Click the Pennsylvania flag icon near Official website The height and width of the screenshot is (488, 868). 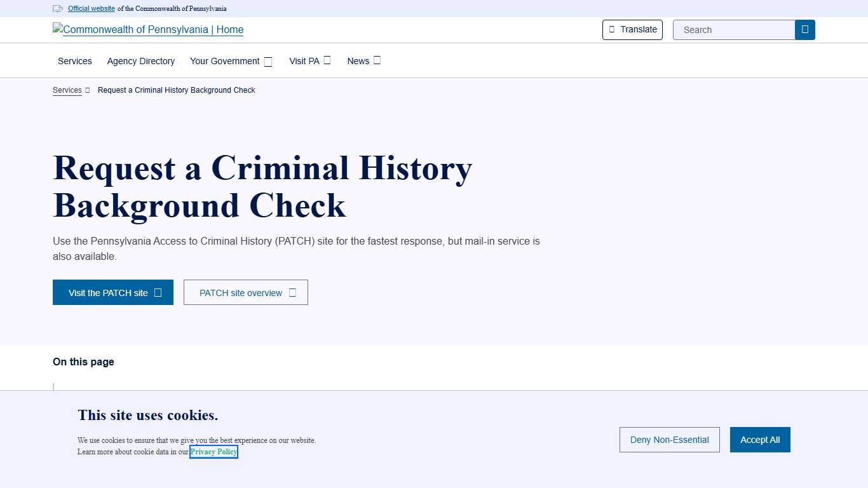point(57,8)
